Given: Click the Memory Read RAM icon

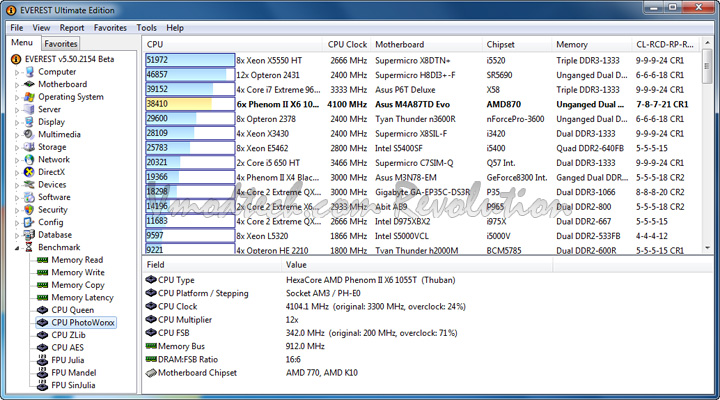Looking at the screenshot, I should click(43, 260).
